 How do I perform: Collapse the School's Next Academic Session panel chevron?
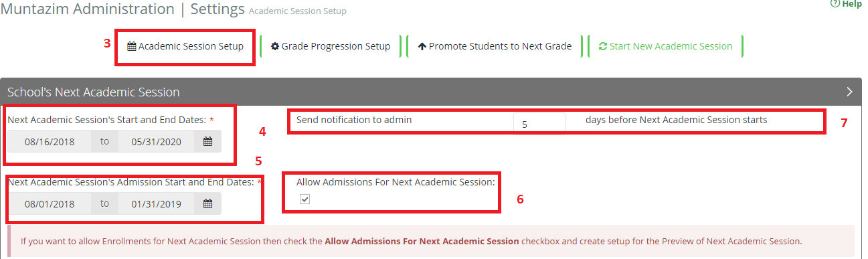[x=850, y=92]
